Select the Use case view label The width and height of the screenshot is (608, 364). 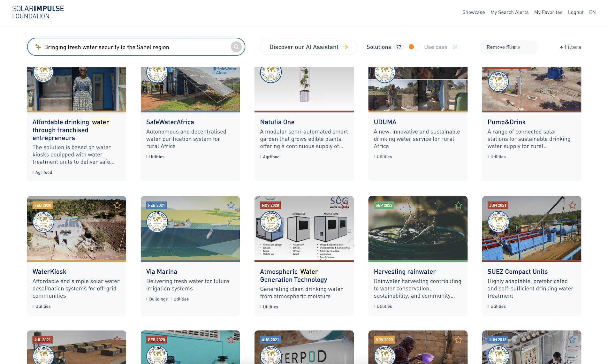436,47
